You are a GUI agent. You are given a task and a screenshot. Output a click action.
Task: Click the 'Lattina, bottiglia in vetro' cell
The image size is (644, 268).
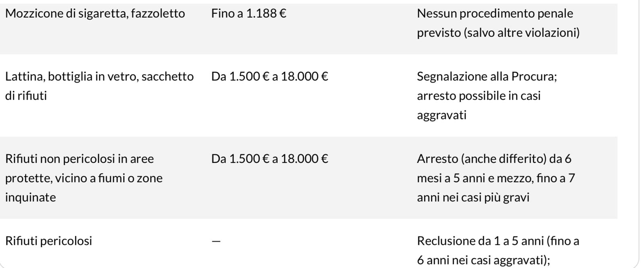coord(99,86)
